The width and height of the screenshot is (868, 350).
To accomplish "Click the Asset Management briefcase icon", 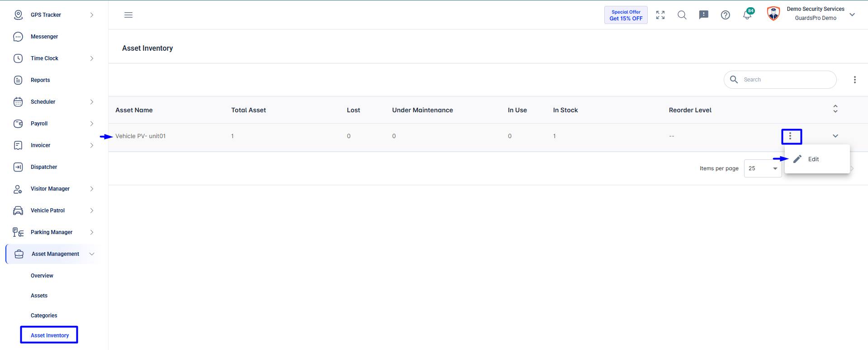I will (19, 254).
